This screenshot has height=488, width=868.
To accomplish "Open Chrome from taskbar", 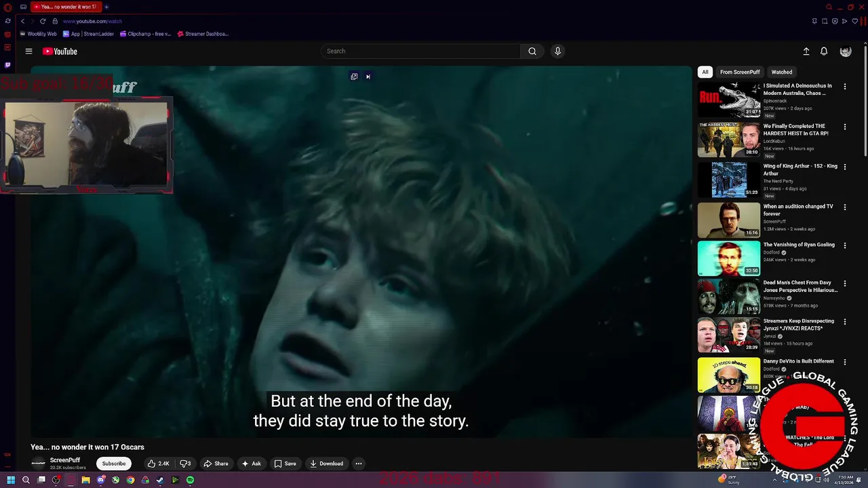I will click(x=130, y=480).
